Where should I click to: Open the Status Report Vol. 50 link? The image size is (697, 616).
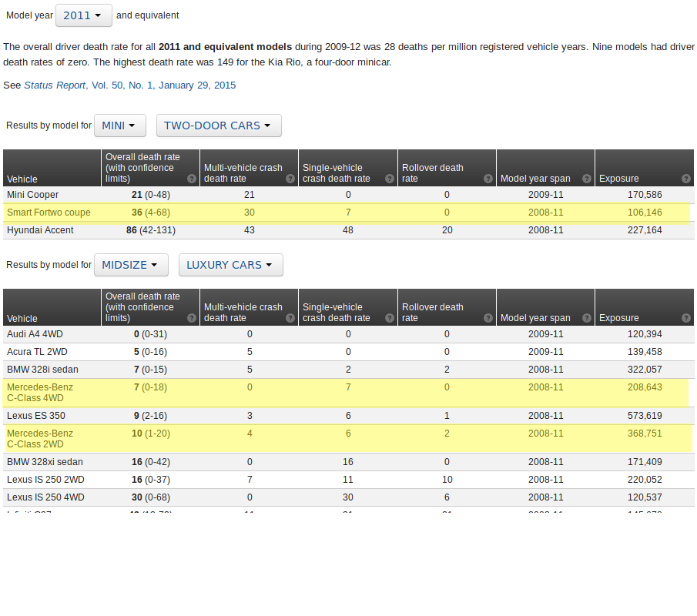tap(130, 85)
